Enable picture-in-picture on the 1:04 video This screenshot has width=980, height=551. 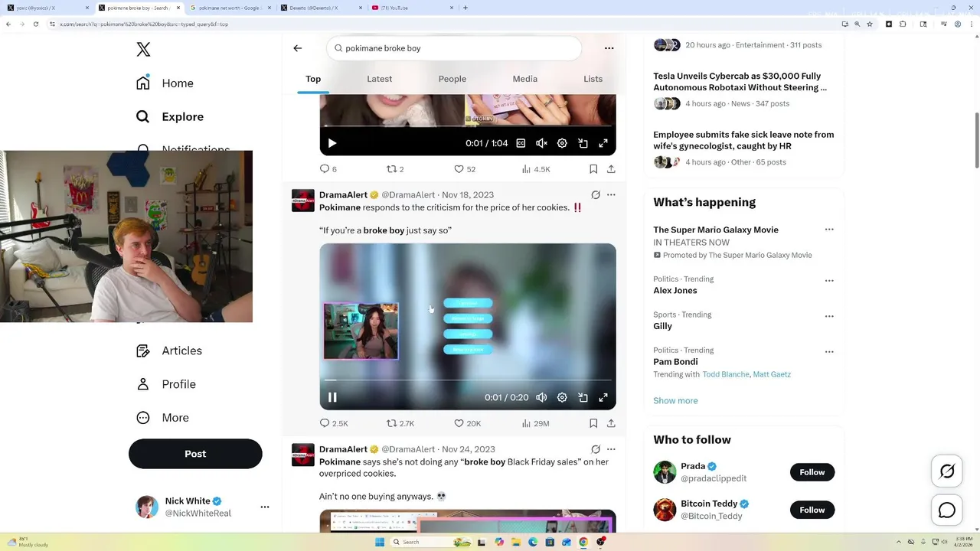pyautogui.click(x=583, y=143)
